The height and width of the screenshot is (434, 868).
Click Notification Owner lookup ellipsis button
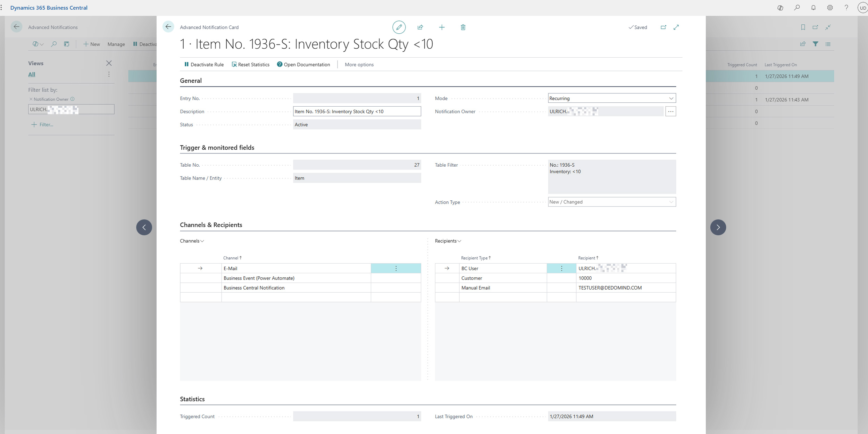[670, 111]
